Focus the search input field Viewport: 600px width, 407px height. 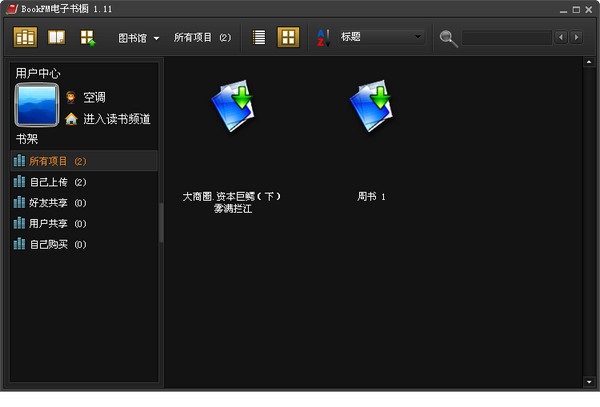click(507, 38)
